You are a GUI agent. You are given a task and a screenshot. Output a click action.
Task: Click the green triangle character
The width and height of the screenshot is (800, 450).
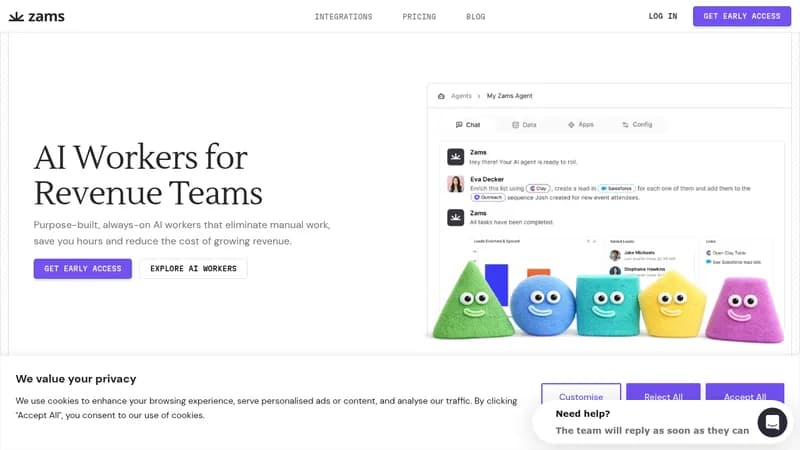pyautogui.click(x=472, y=302)
